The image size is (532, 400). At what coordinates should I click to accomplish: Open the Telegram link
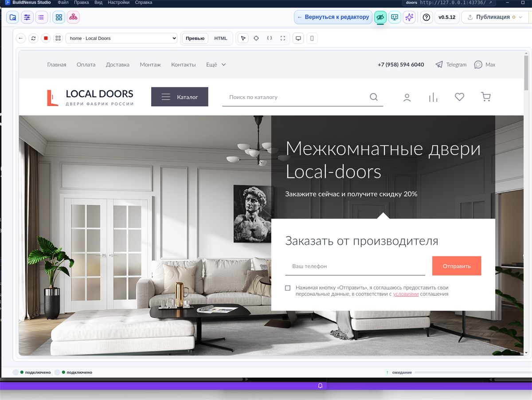(x=451, y=65)
